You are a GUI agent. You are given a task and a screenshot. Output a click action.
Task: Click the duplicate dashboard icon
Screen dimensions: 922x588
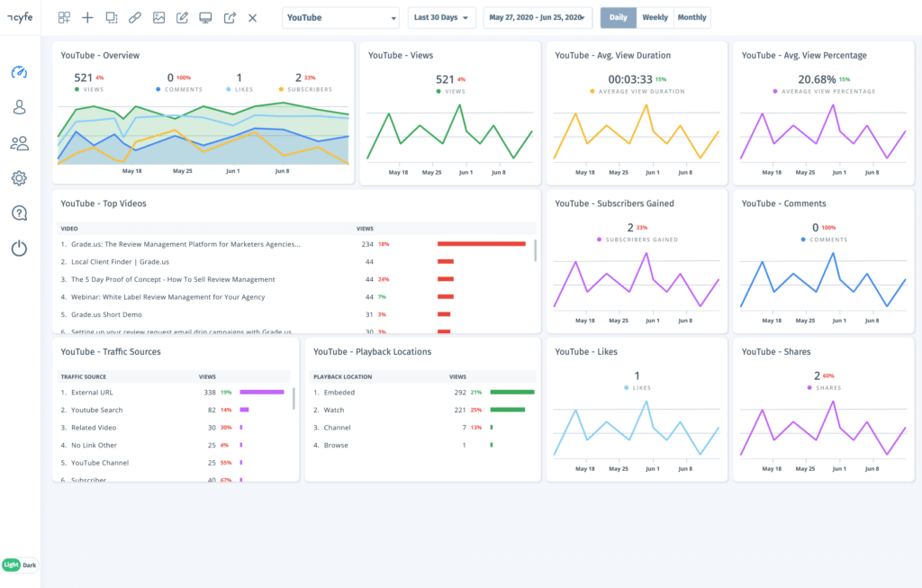pos(111,18)
